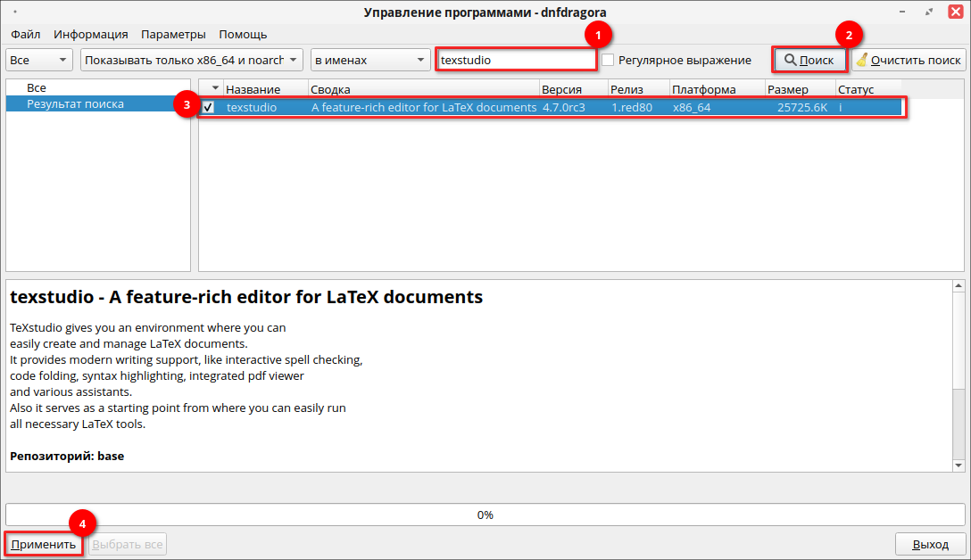971x560 pixels.
Task: Click the release value 1.red80
Action: point(632,107)
